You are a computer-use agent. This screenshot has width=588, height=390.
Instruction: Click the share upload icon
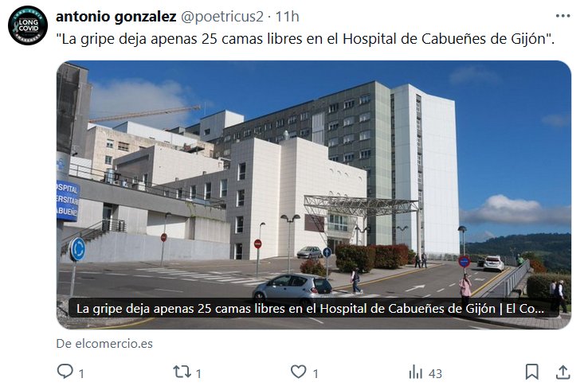click(x=563, y=372)
